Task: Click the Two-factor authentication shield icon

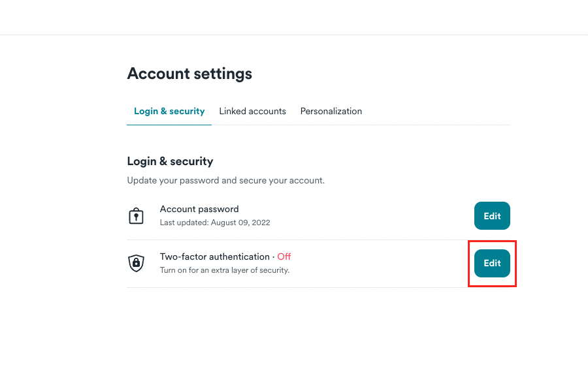Action: coord(136,264)
